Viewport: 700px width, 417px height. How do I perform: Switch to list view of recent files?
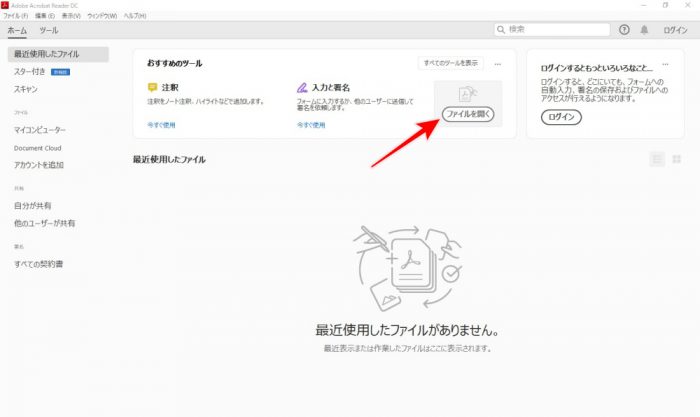(x=657, y=159)
